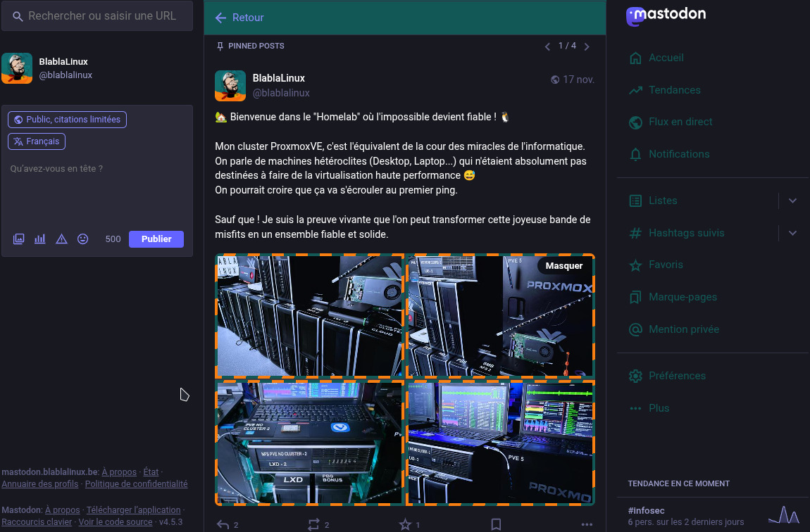Hide media with Masquer button
This screenshot has height=532, width=810.
pyautogui.click(x=563, y=266)
